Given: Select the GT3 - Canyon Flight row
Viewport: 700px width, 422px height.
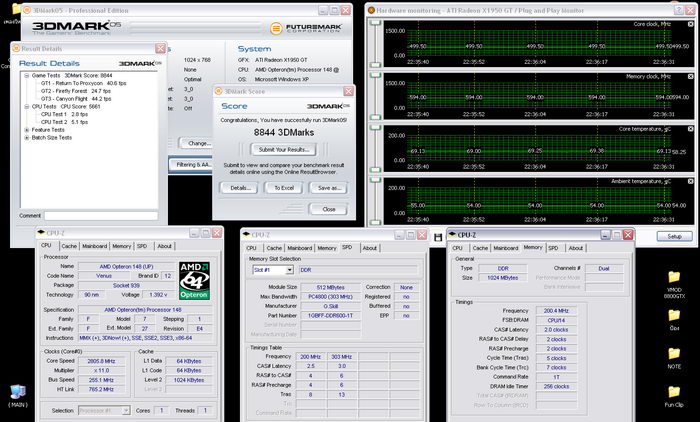Looking at the screenshot, I should [76, 99].
